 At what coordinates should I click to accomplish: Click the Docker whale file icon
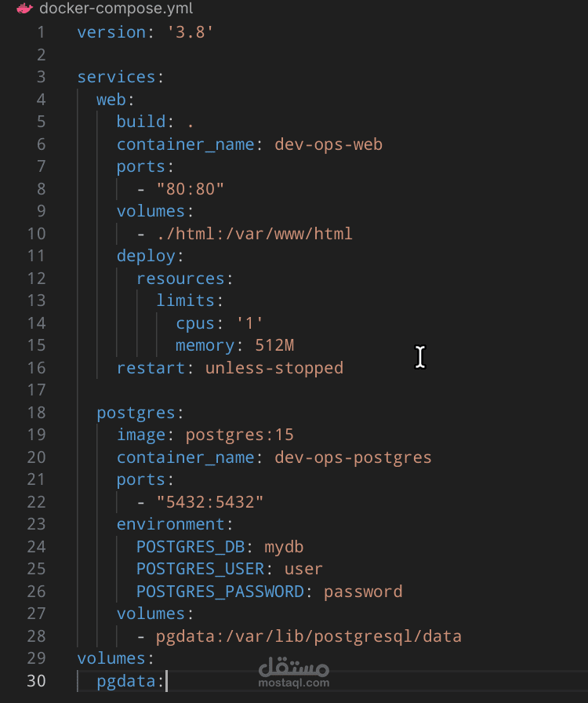click(x=24, y=9)
